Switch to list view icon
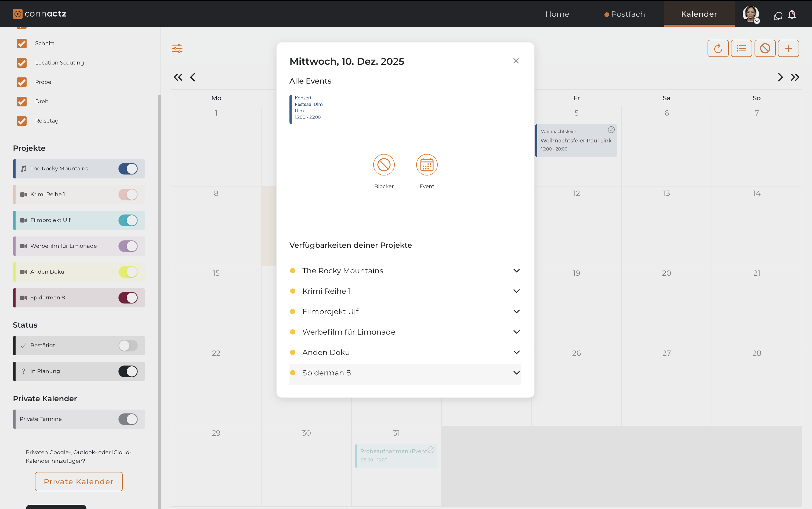 coord(741,48)
